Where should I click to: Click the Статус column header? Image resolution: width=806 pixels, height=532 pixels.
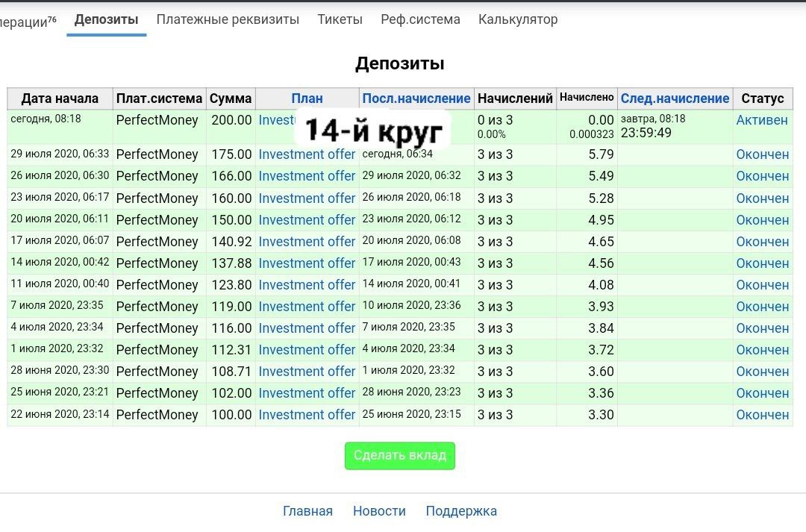pyautogui.click(x=762, y=98)
